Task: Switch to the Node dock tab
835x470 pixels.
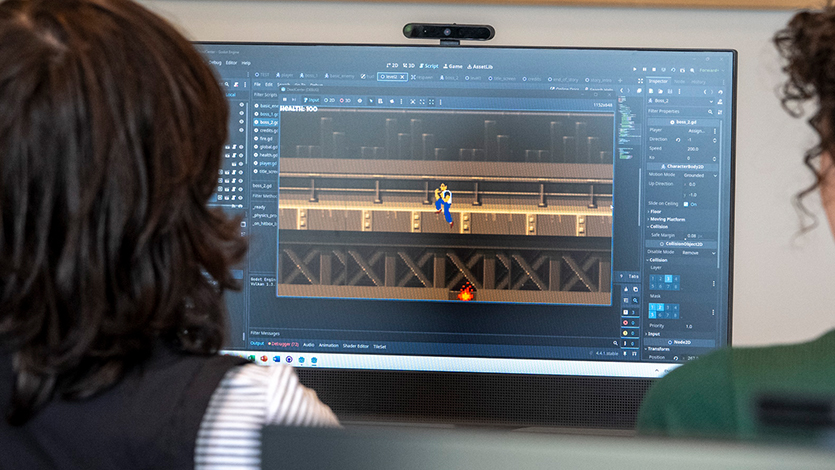Action: 680,82
